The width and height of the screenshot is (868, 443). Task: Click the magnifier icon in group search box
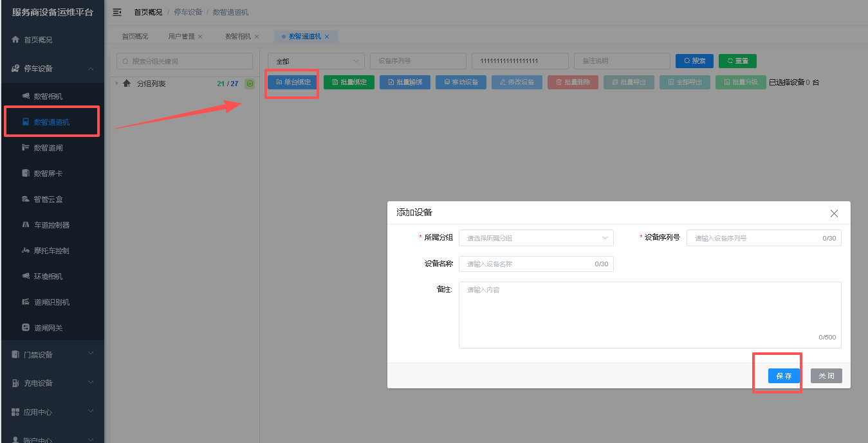pyautogui.click(x=126, y=61)
